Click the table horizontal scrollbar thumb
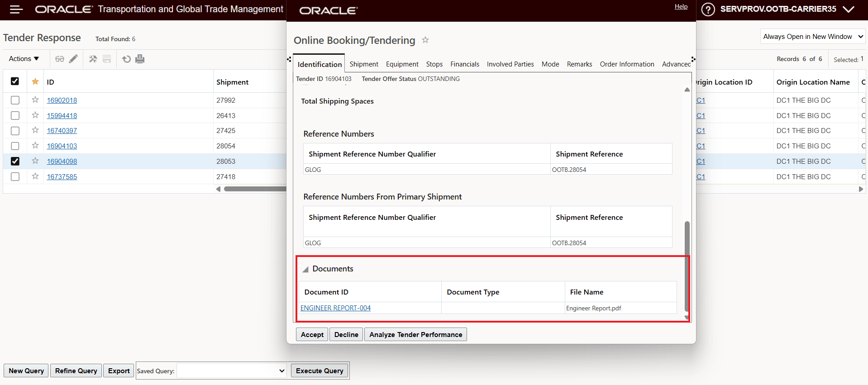This screenshot has height=385, width=868. [255, 189]
